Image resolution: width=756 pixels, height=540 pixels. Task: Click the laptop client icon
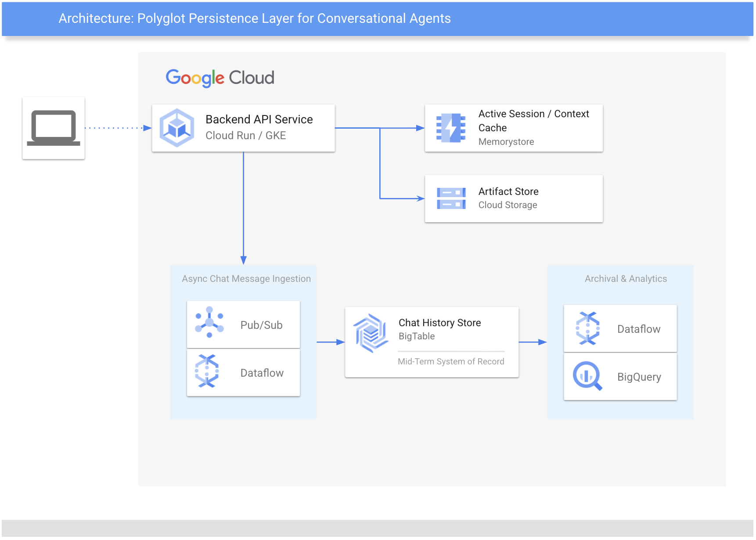[53, 128]
